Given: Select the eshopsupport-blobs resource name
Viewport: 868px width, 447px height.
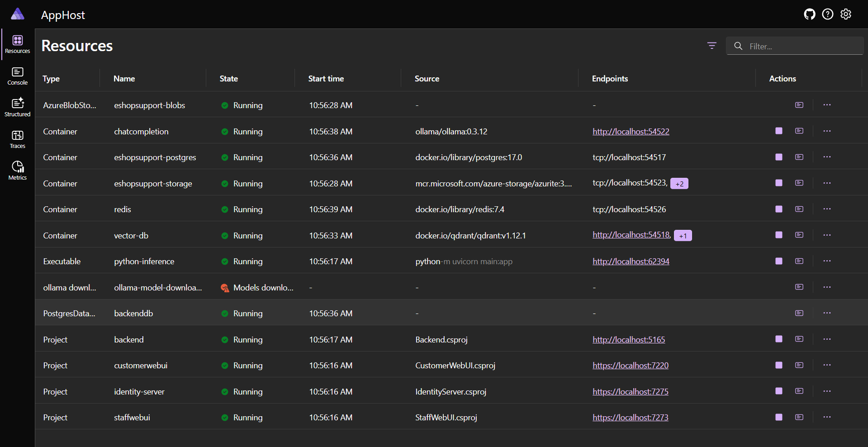Looking at the screenshot, I should 149,105.
